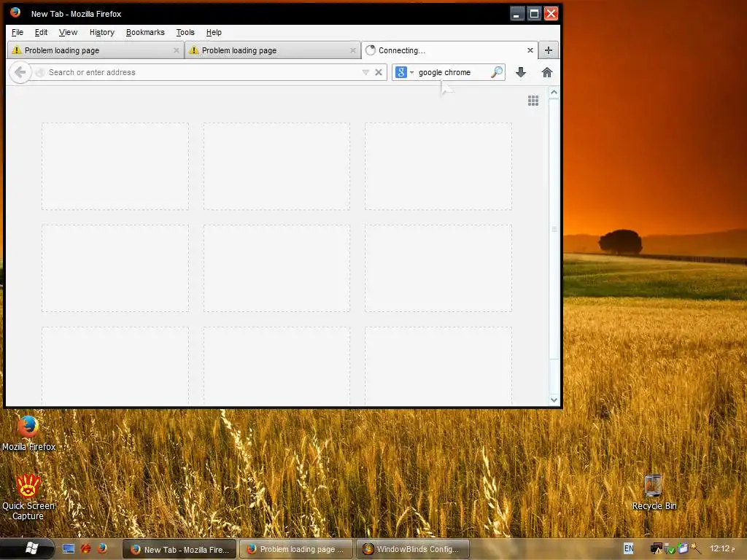The image size is (747, 560).
Task: Select New Tab - Mozilla Firefox taskbar button
Action: [x=179, y=549]
